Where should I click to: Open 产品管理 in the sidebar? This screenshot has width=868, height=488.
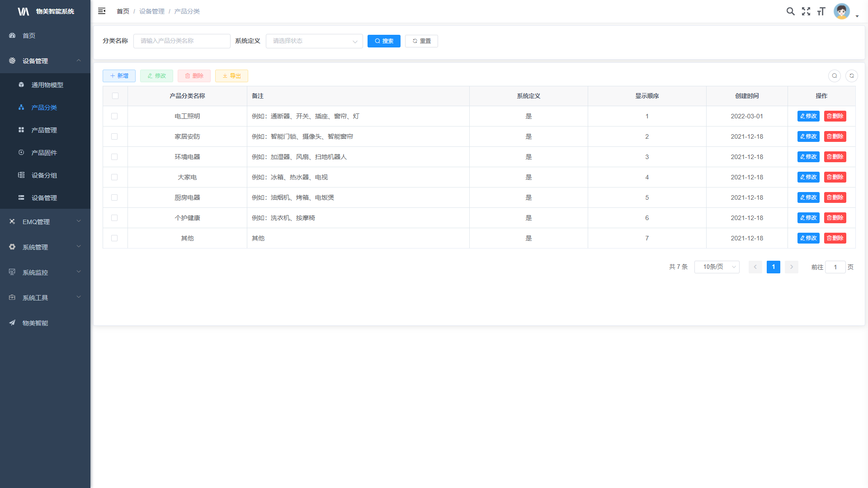coord(44,130)
